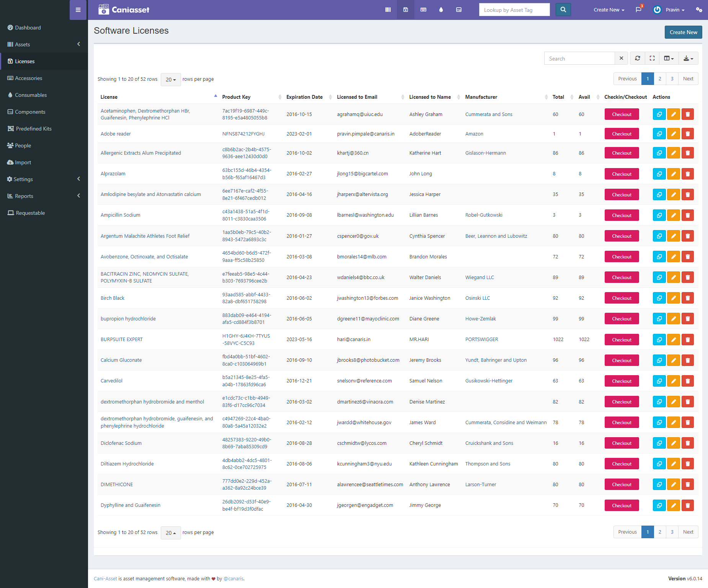This screenshot has height=588, width=708.
Task: Open the admin gear icon top right
Action: [699, 10]
